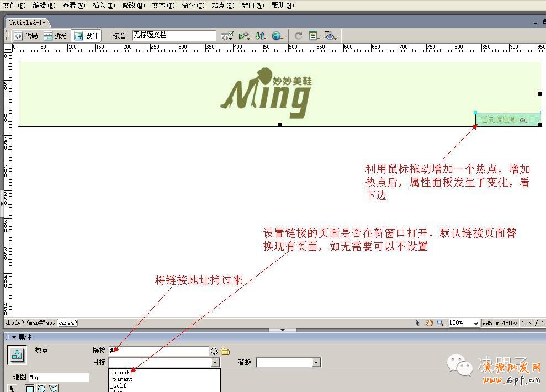The image size is (546, 392).
Task: Click the panel collapse arrow below status bar
Action: tap(283, 330)
